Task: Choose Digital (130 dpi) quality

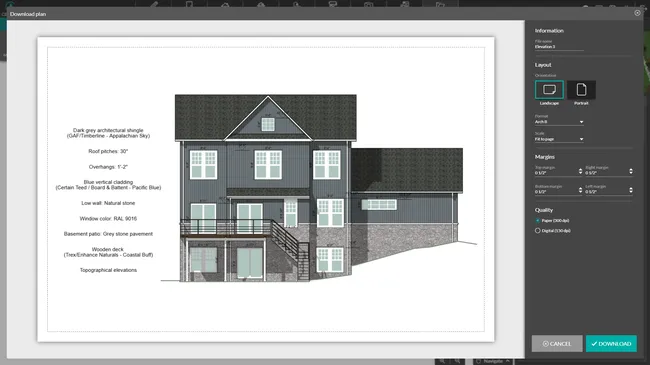Action: pos(538,231)
